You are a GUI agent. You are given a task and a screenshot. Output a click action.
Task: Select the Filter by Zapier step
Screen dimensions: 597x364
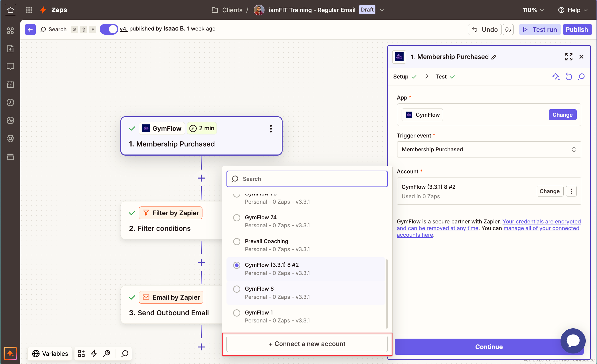coord(172,221)
